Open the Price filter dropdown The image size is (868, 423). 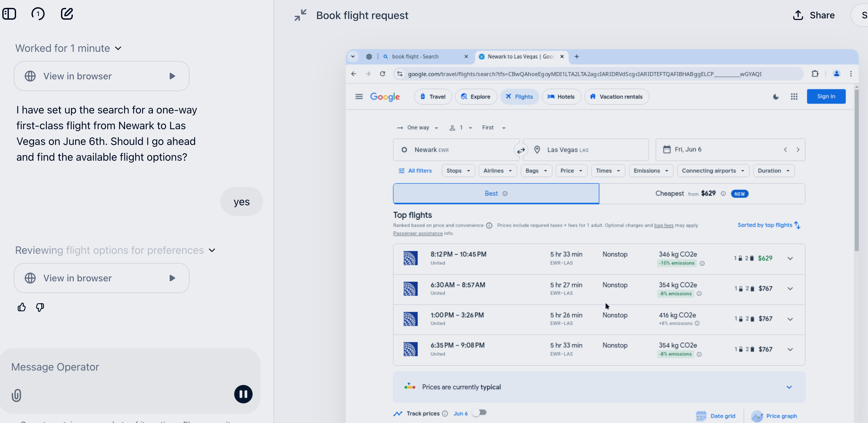point(571,171)
